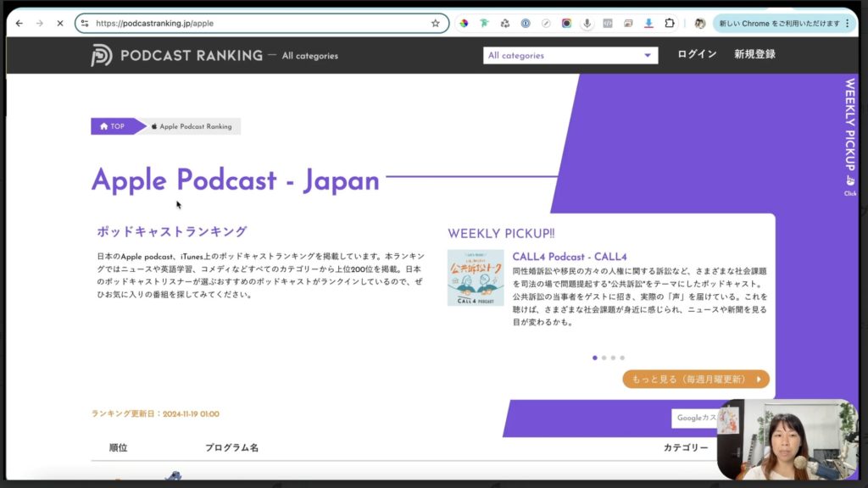Go back using the browser back arrow
The height and width of the screenshot is (488, 868).
pos(19,24)
